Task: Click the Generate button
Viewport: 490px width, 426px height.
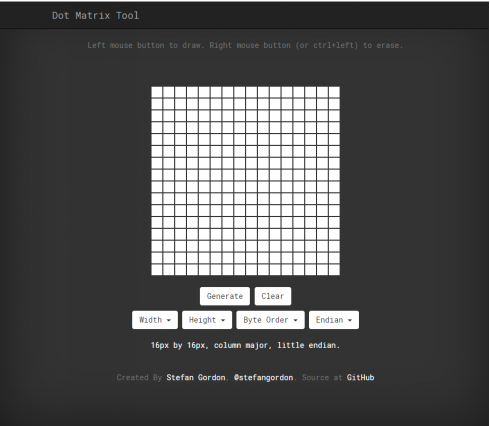Action: coord(225,296)
